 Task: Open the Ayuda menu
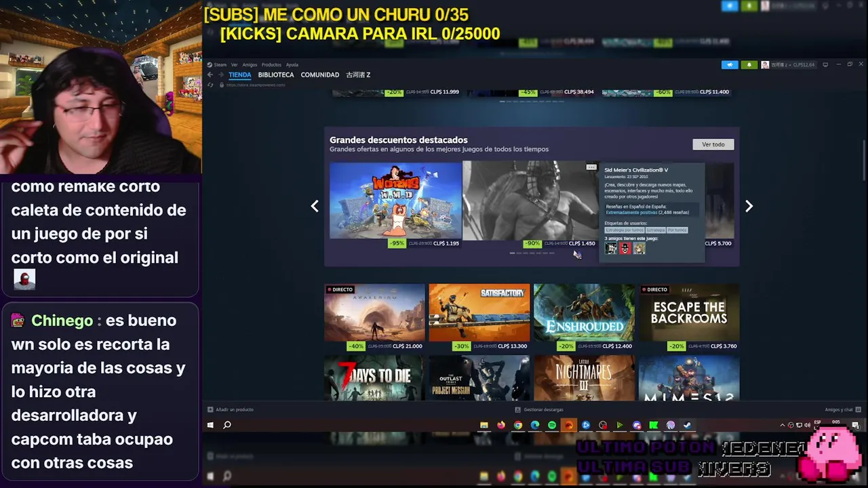(292, 65)
